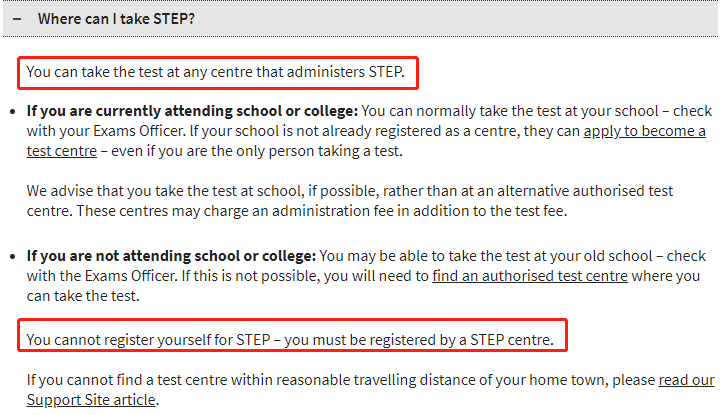Click the sentence about centres charging an administration fee
Screen dimensions: 728x415
(322, 211)
